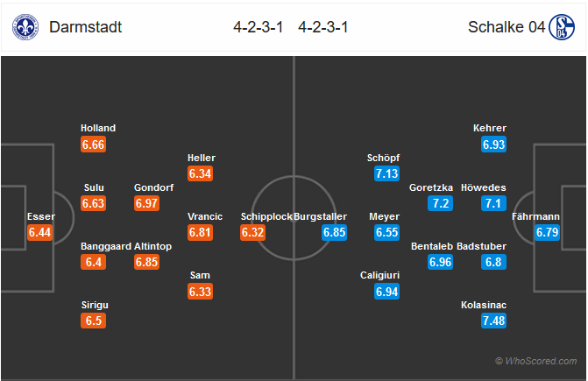Open the Schalke 04 team name link
This screenshot has height=381, width=588.
[507, 27]
